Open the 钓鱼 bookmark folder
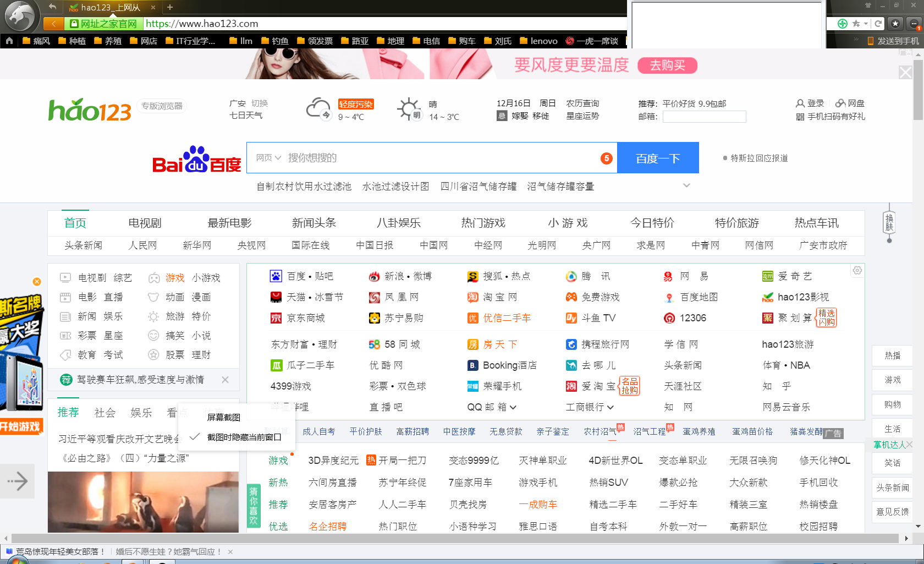Image resolution: width=924 pixels, height=564 pixels. pos(275,41)
